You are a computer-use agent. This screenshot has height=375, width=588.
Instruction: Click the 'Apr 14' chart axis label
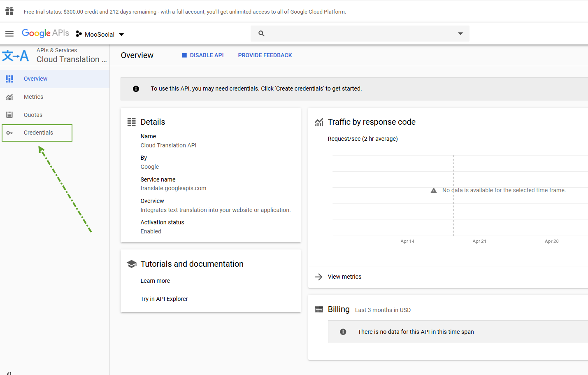point(407,241)
